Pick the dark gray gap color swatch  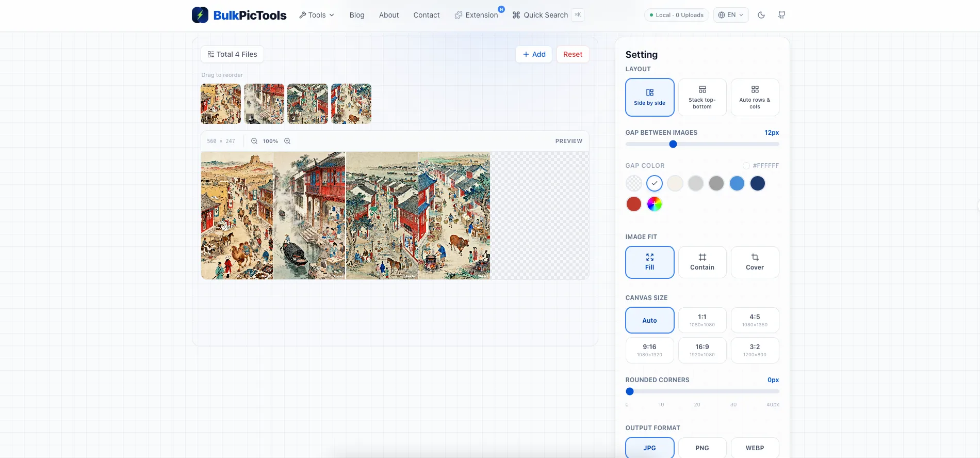716,183
